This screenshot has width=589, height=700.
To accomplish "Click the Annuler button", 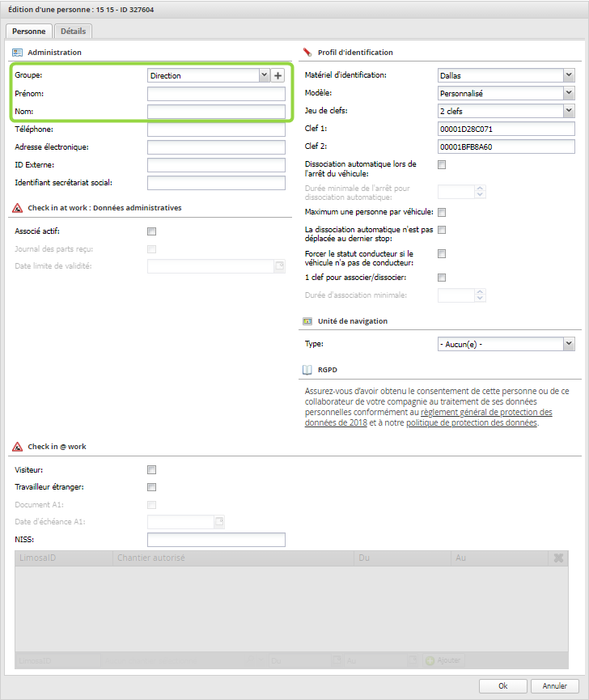I will 555,686.
